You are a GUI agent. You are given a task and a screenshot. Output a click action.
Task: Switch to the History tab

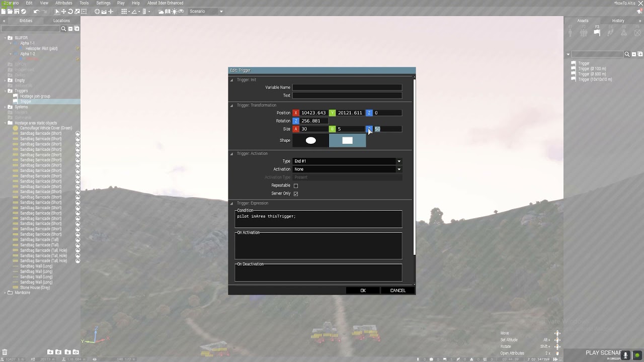point(618,21)
